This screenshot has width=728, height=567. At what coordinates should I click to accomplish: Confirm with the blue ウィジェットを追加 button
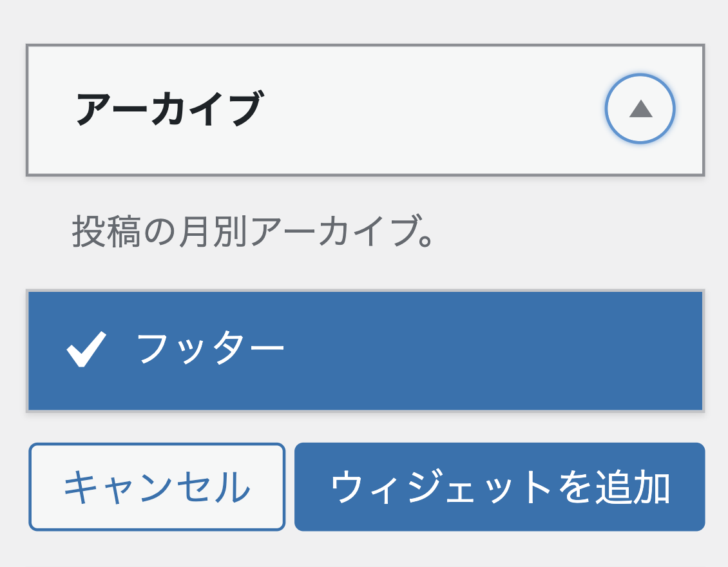pos(499,487)
